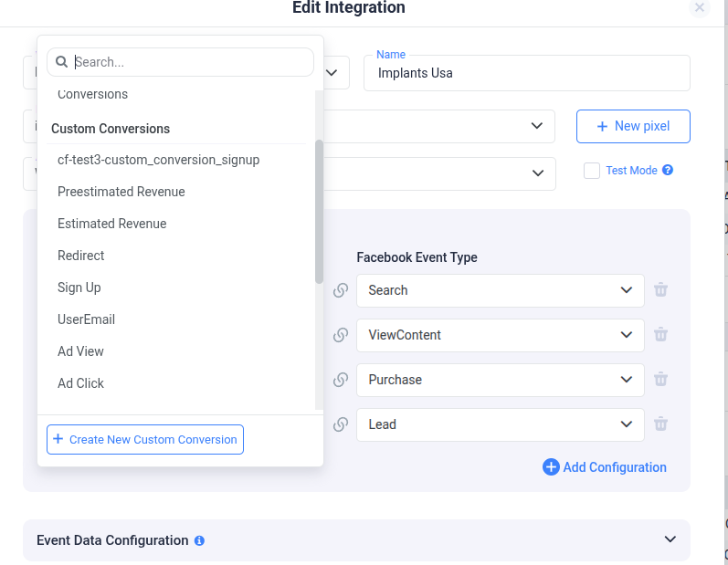Click Add Configuration link
The image size is (728, 565).
(x=605, y=467)
